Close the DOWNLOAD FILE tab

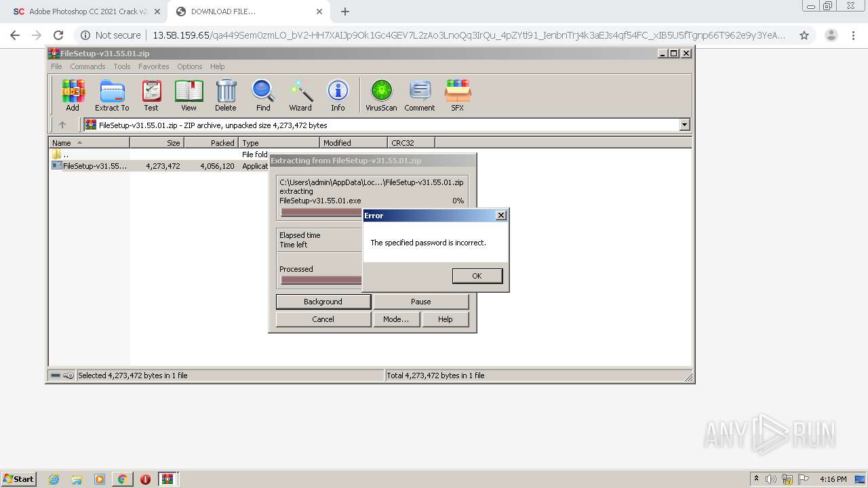(x=319, y=12)
